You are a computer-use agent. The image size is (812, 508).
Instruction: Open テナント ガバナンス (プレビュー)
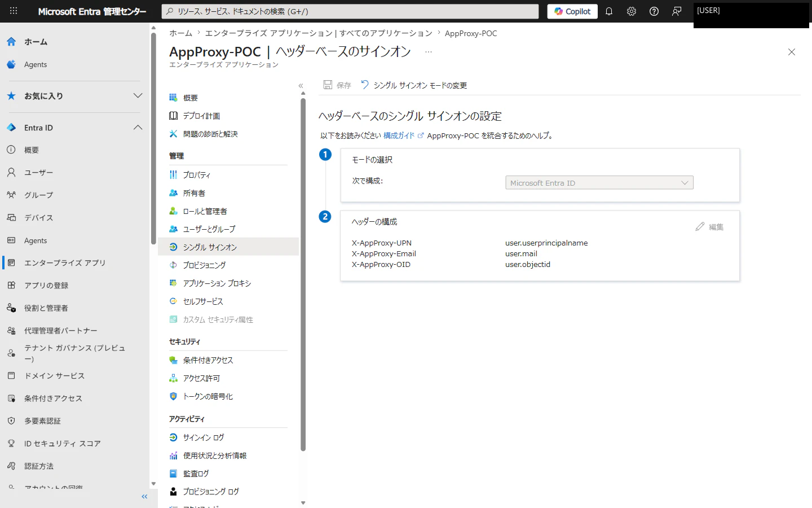74,353
